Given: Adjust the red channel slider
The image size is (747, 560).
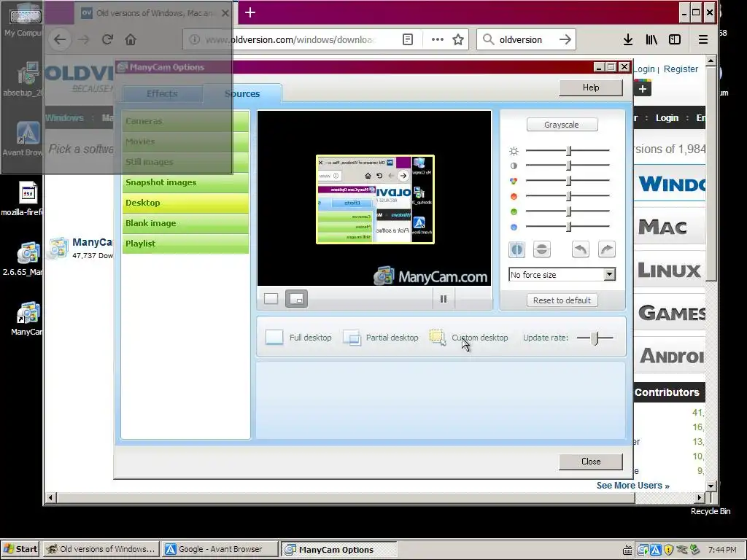Looking at the screenshot, I should tap(568, 196).
